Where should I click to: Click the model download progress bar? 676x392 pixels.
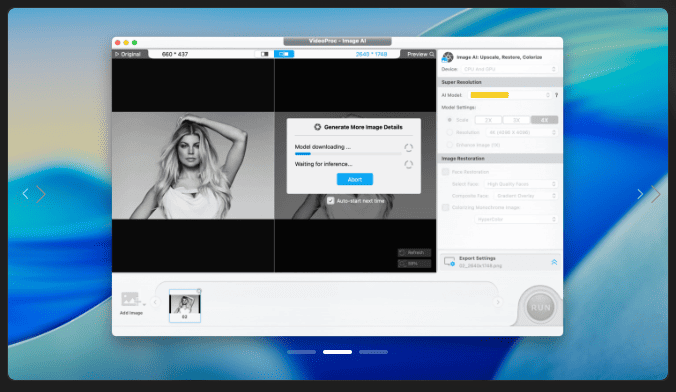coord(348,154)
